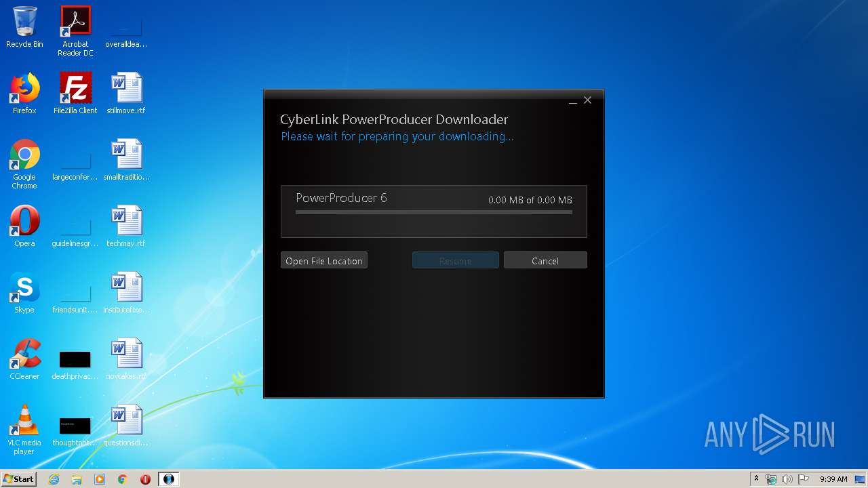This screenshot has width=868, height=488.
Task: Select novtakes.rtf document icon
Action: tap(126, 359)
